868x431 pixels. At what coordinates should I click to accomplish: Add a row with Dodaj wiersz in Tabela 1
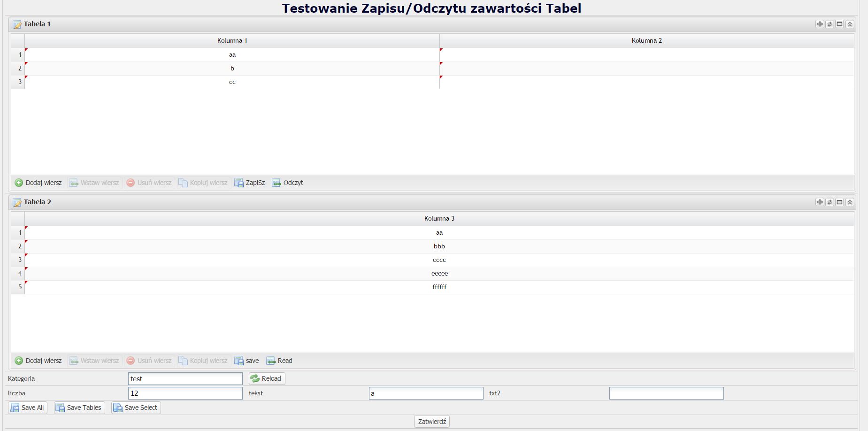[x=38, y=183]
